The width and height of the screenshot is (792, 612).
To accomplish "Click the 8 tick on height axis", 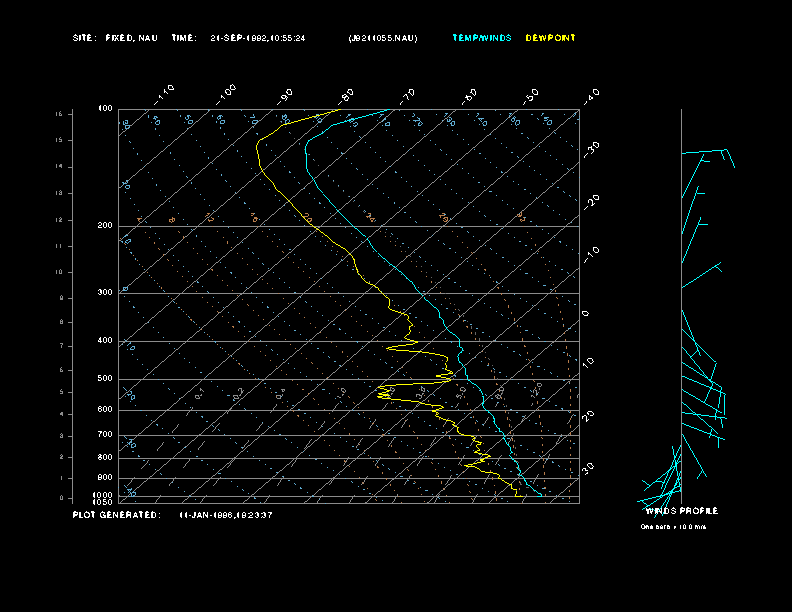I will coord(62,322).
